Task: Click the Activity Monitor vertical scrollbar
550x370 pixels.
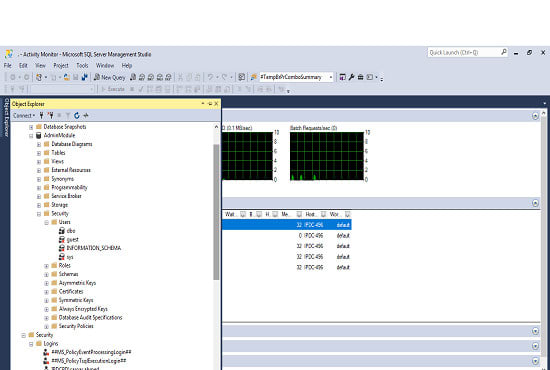Action: click(544, 238)
